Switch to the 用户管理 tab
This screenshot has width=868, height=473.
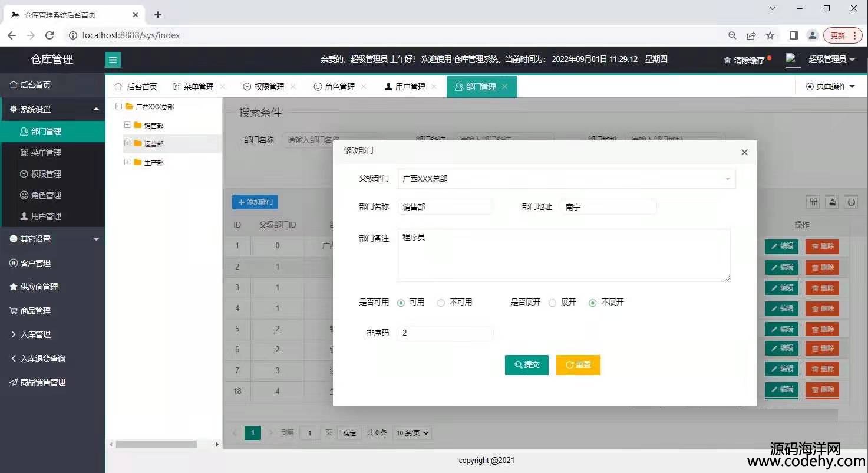click(410, 87)
